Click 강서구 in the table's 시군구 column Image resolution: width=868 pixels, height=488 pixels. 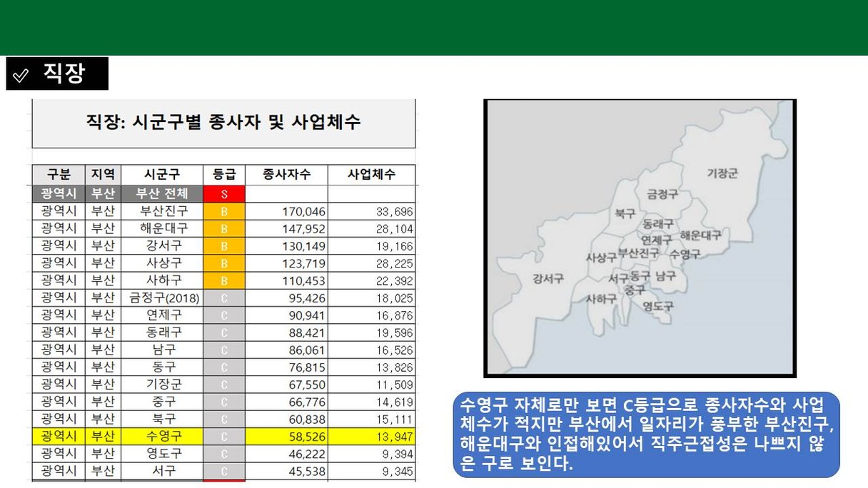[x=162, y=245]
